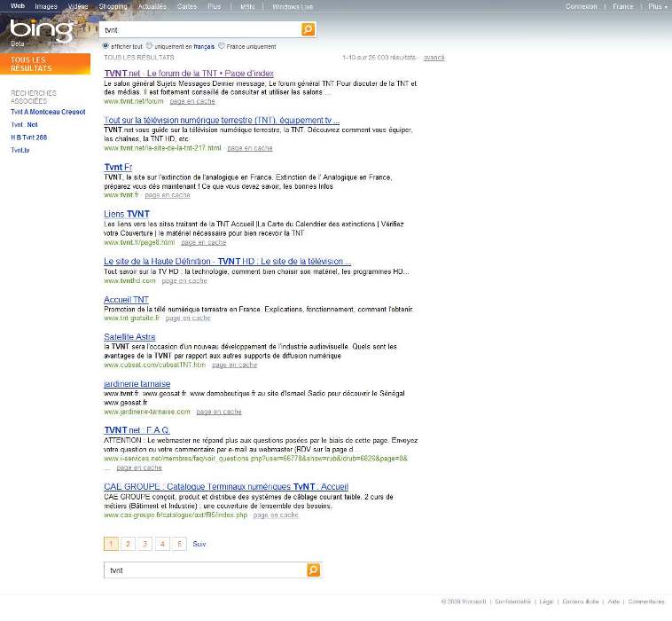Open the 'jardinerie tarnaise' result
Image resolution: width=672 pixels, height=621 pixels.
coord(137,383)
